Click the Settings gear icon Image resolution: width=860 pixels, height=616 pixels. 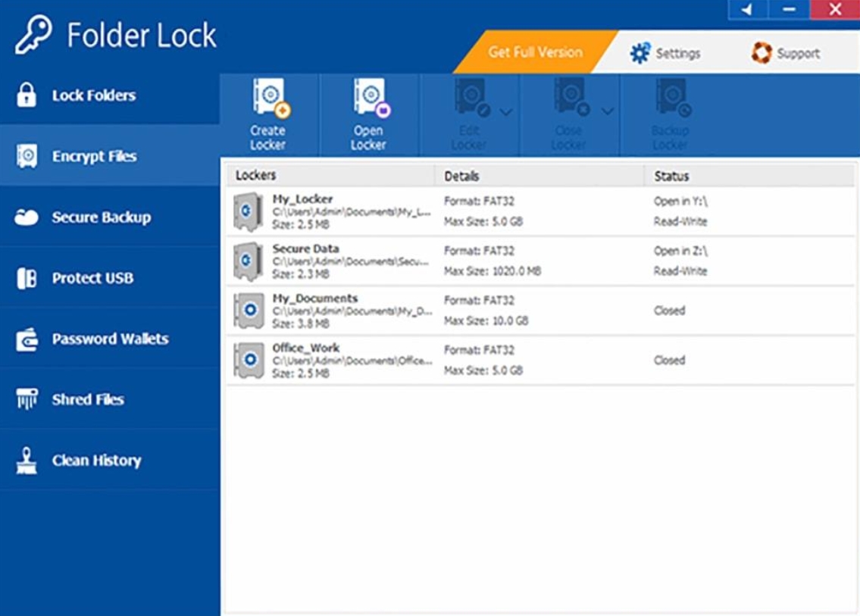[x=640, y=53]
